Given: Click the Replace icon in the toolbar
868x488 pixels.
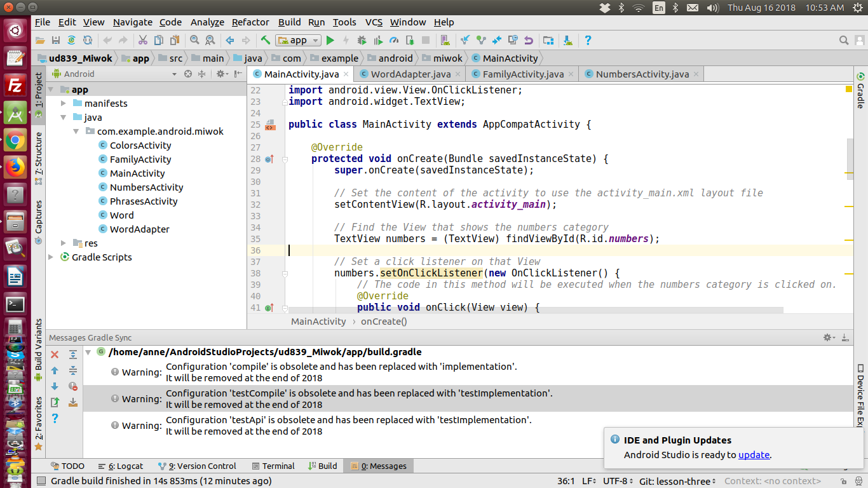Looking at the screenshot, I should [x=210, y=40].
